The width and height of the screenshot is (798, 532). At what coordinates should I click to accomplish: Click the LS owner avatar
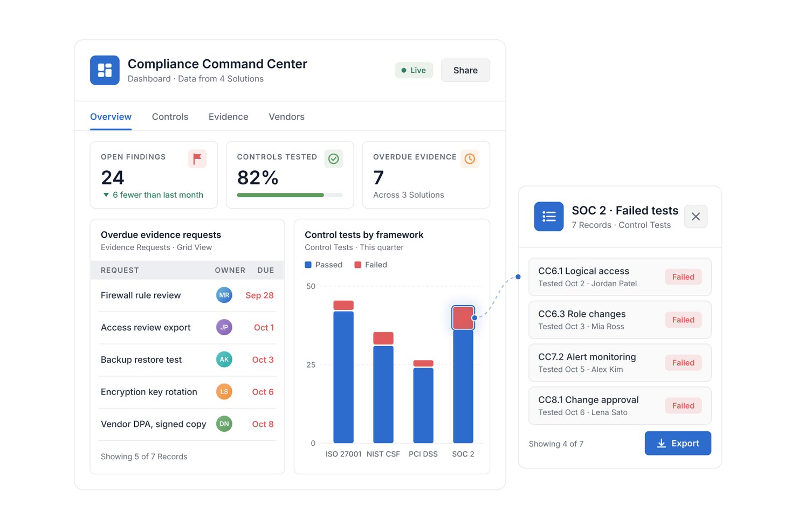pos(224,392)
